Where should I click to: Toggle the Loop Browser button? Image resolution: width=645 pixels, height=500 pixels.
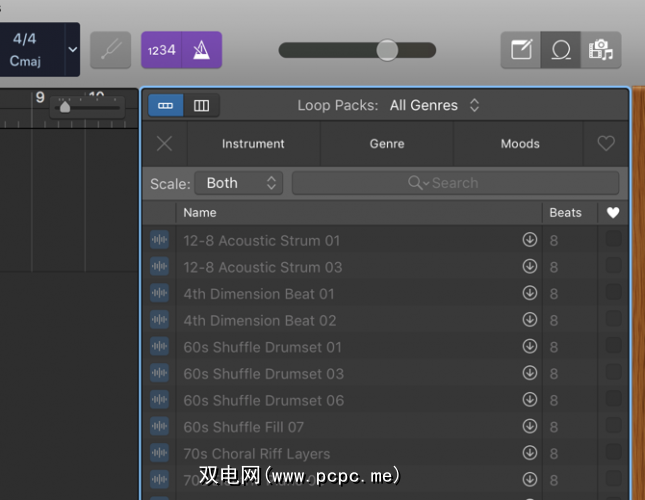(561, 50)
